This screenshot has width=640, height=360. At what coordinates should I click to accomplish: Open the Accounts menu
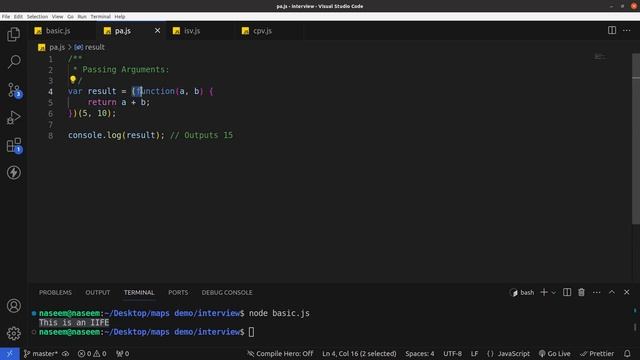(x=13, y=306)
